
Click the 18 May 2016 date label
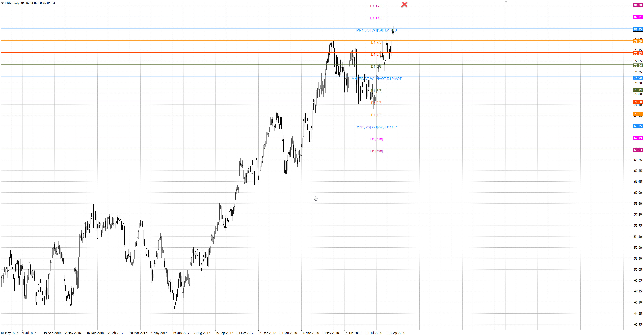(10, 333)
